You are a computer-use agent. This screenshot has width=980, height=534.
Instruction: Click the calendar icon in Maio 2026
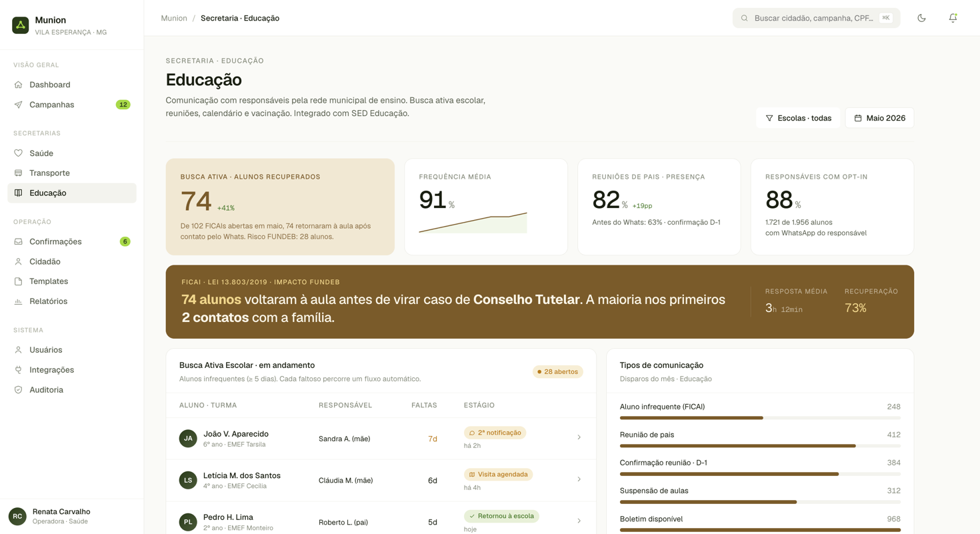click(858, 118)
